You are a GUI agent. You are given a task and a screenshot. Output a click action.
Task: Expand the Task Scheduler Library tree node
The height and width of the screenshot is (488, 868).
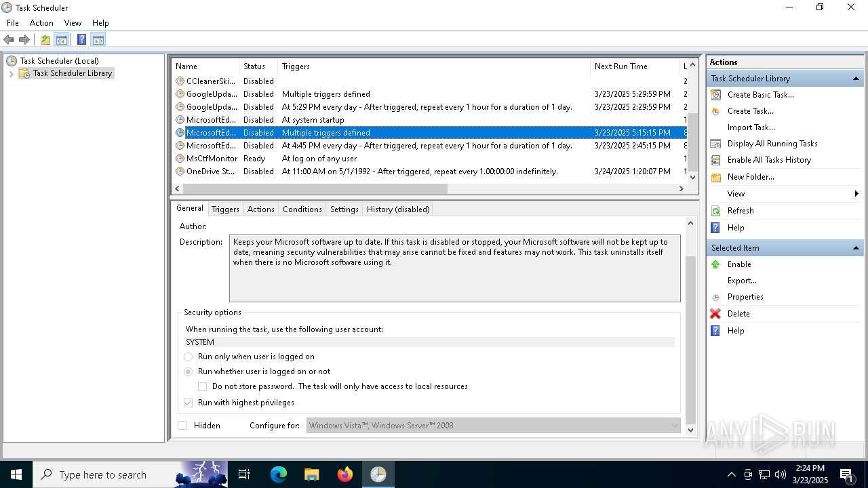(11, 73)
